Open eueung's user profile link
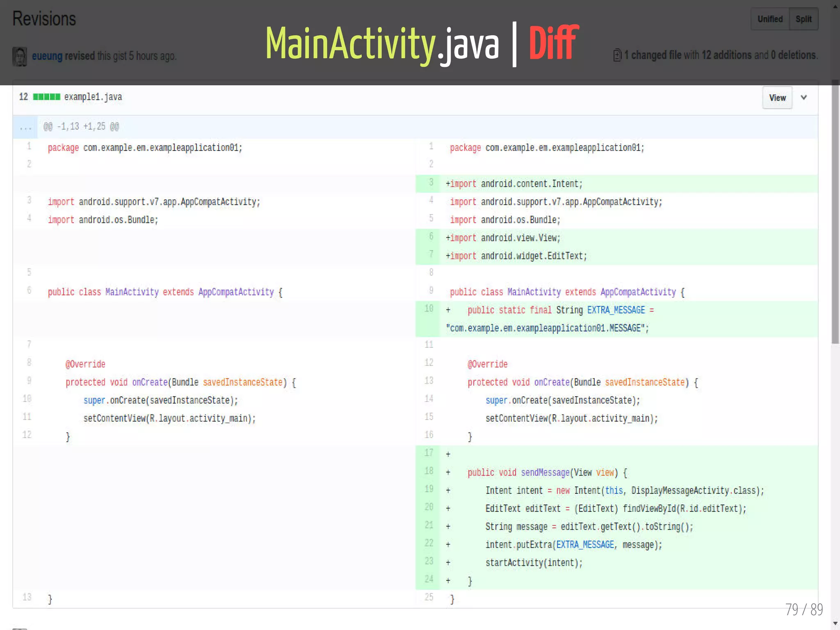The height and width of the screenshot is (630, 840). point(47,56)
